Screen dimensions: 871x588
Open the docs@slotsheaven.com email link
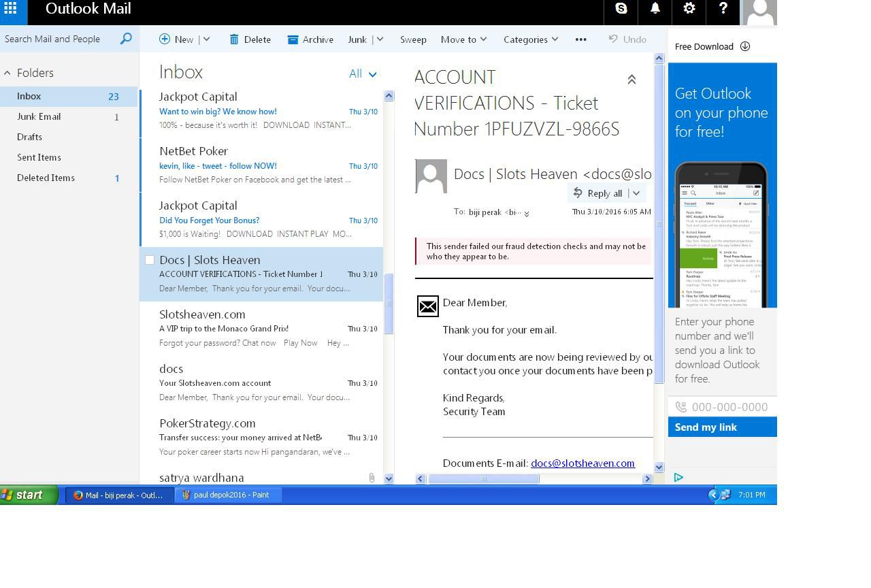tap(582, 463)
